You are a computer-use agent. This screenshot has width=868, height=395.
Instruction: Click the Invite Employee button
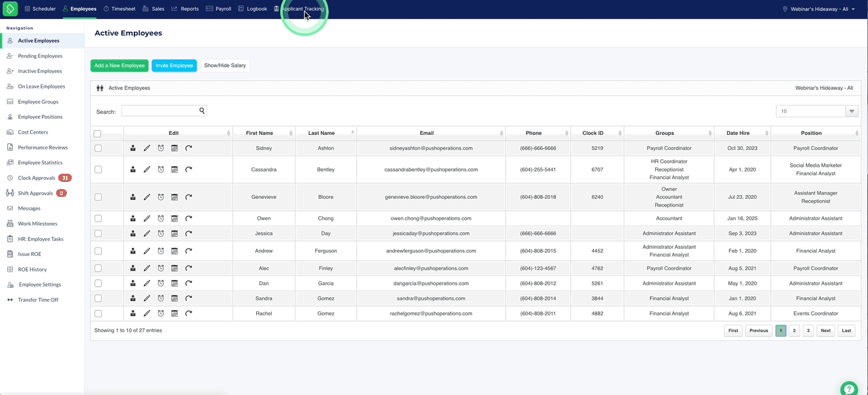[174, 66]
